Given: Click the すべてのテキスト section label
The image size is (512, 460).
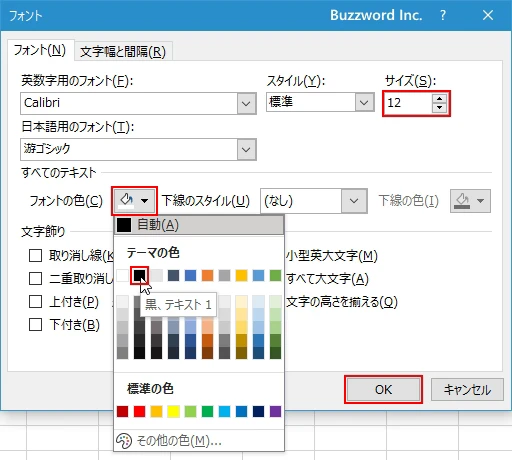Looking at the screenshot, I should pyautogui.click(x=59, y=173).
